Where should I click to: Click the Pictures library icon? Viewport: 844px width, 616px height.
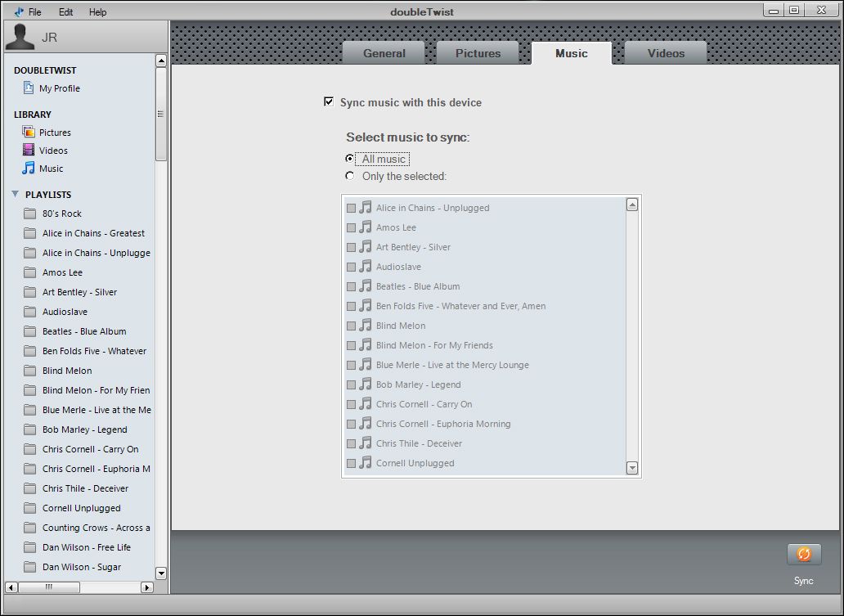pos(29,132)
